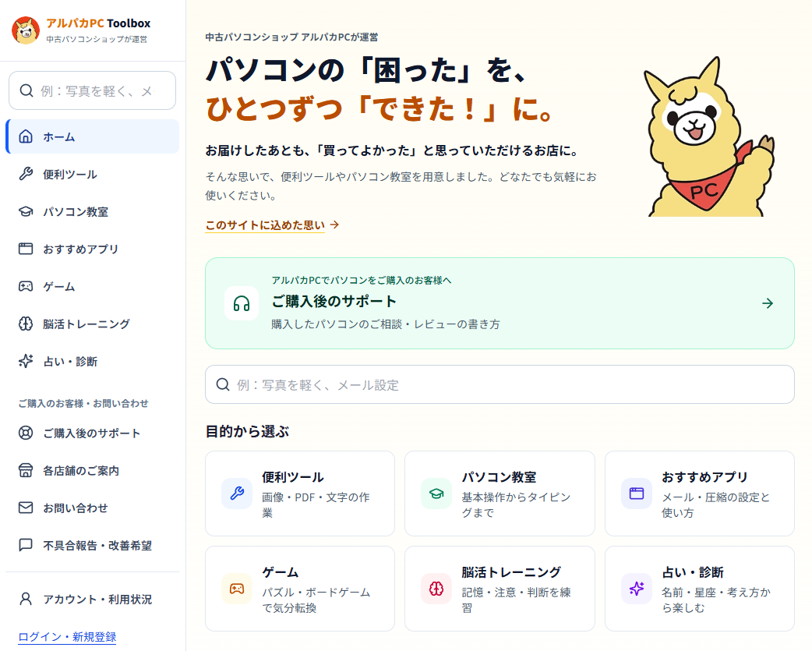
Task: Open 占い・診断 in the sidebar
Action: (92, 361)
